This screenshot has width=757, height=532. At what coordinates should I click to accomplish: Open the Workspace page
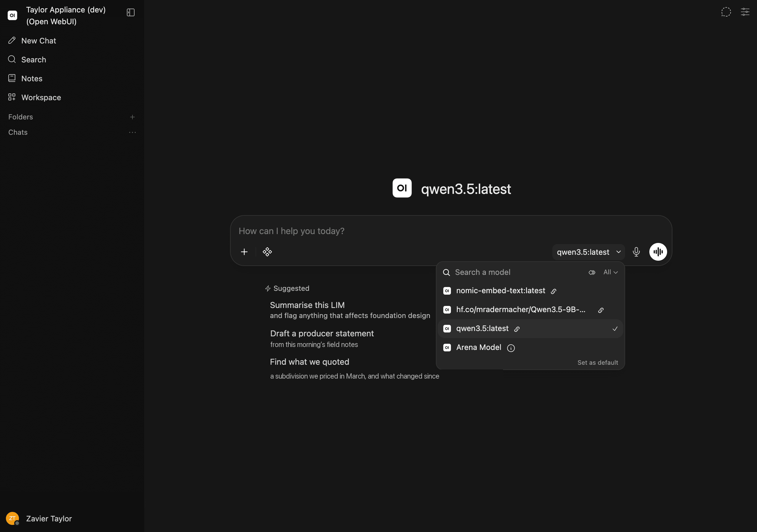72,97
